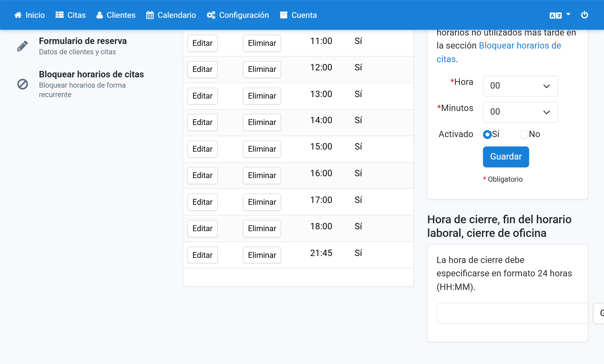The image size is (604, 364).
Task: Go to Inicio in the navbar
Action: [x=29, y=15]
